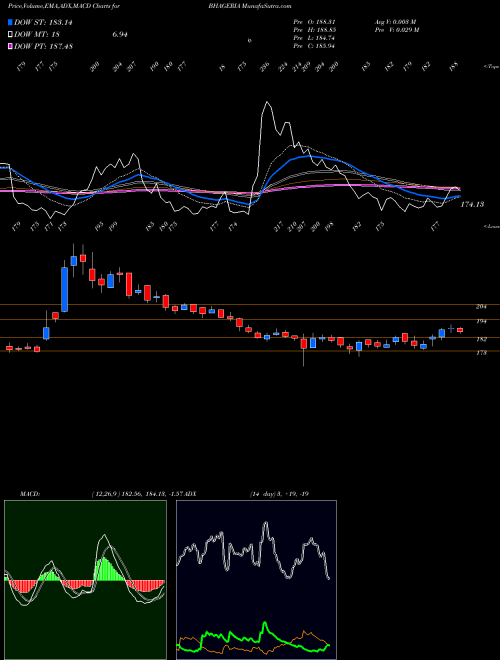Click the 'Pre L: 184.74' value
The width and height of the screenshot is (500, 660).
pos(314,38)
